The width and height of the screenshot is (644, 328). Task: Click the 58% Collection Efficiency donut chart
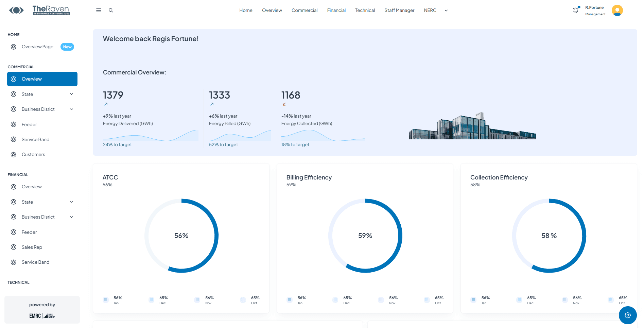pyautogui.click(x=549, y=235)
